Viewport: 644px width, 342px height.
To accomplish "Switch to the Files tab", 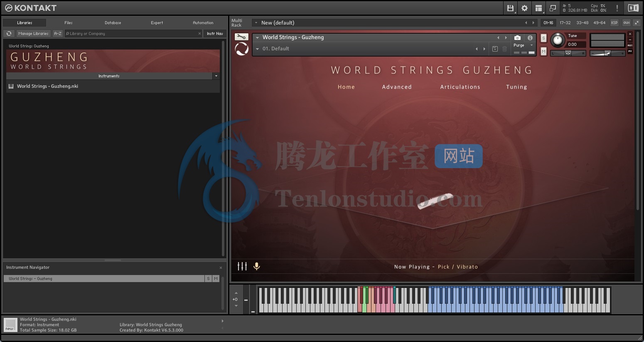I will coord(69,23).
